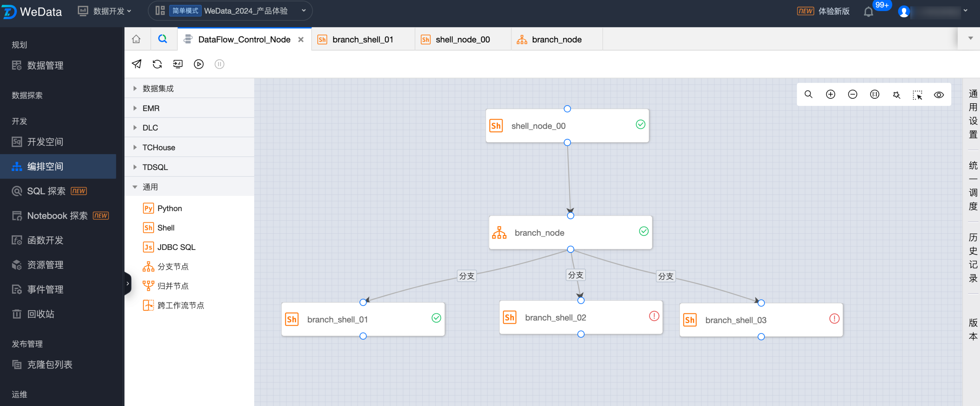
Task: Click the refresh workflow icon
Action: tap(157, 64)
